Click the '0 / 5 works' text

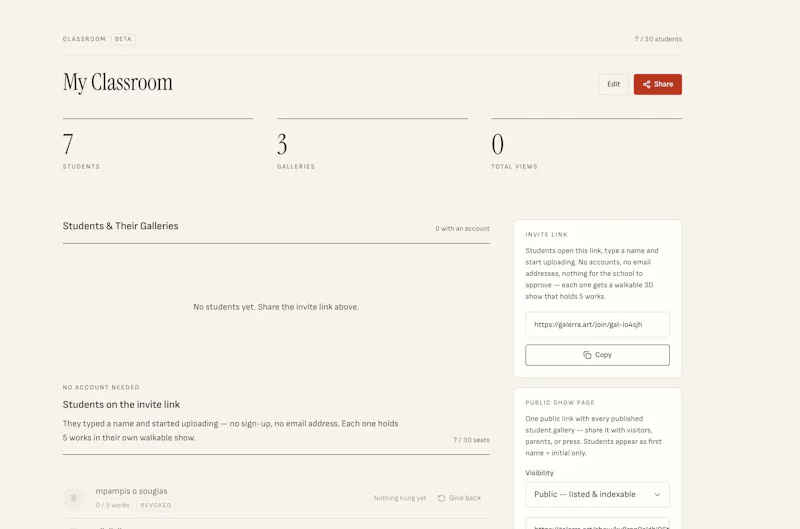(x=112, y=505)
